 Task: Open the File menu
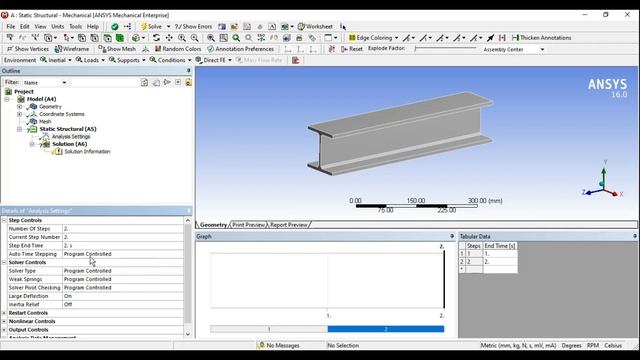(11, 27)
